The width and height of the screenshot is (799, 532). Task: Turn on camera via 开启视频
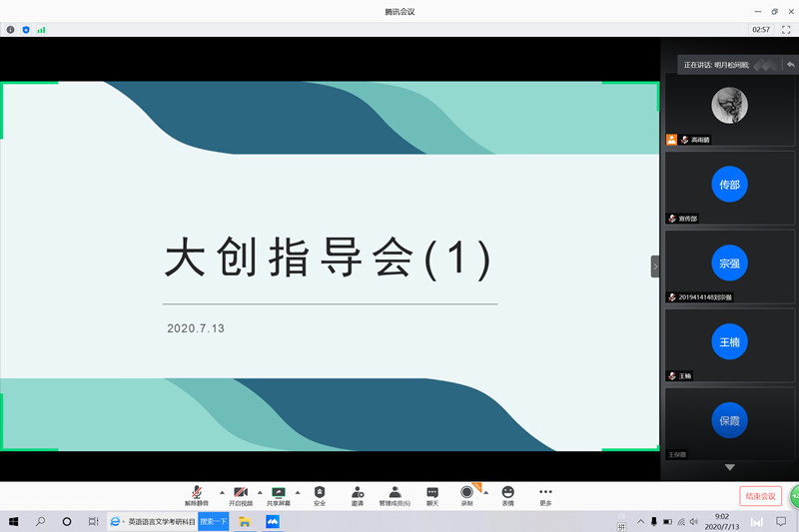[x=241, y=495]
